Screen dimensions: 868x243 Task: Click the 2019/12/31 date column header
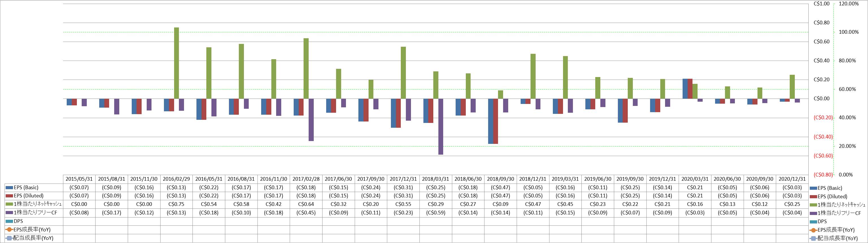click(x=663, y=179)
